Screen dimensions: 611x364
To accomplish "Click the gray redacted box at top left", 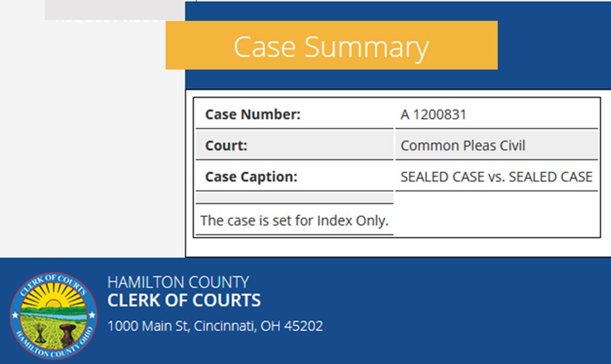I will [115, 10].
